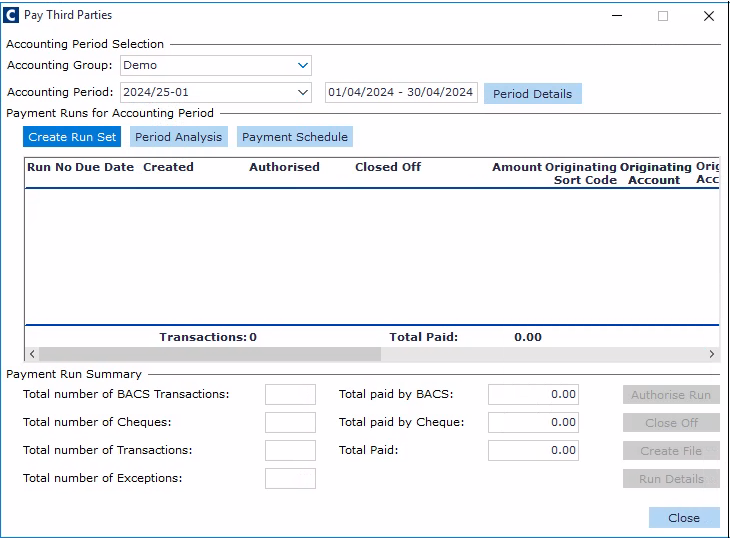
Task: Click the Close Off button
Action: coord(671,423)
